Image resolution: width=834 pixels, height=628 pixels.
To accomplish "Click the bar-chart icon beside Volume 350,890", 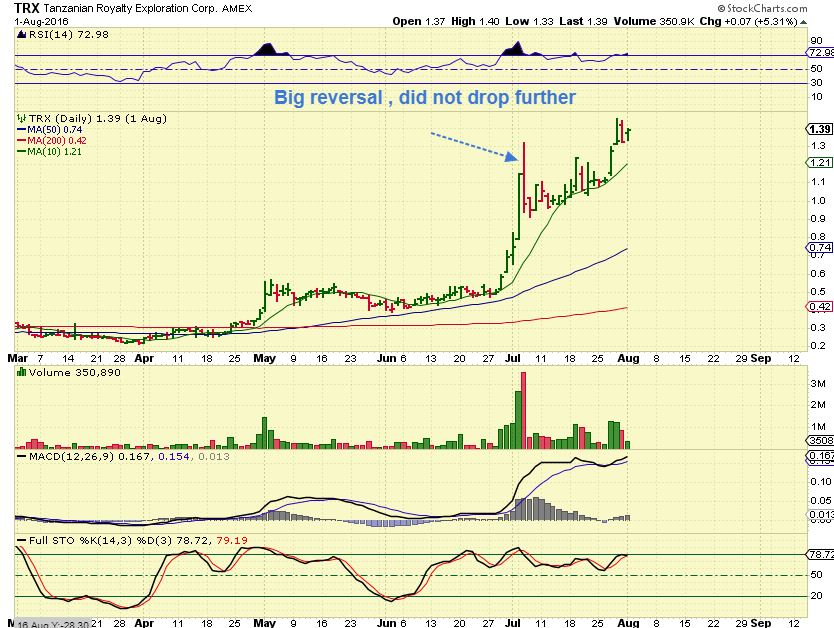I will click(21, 372).
